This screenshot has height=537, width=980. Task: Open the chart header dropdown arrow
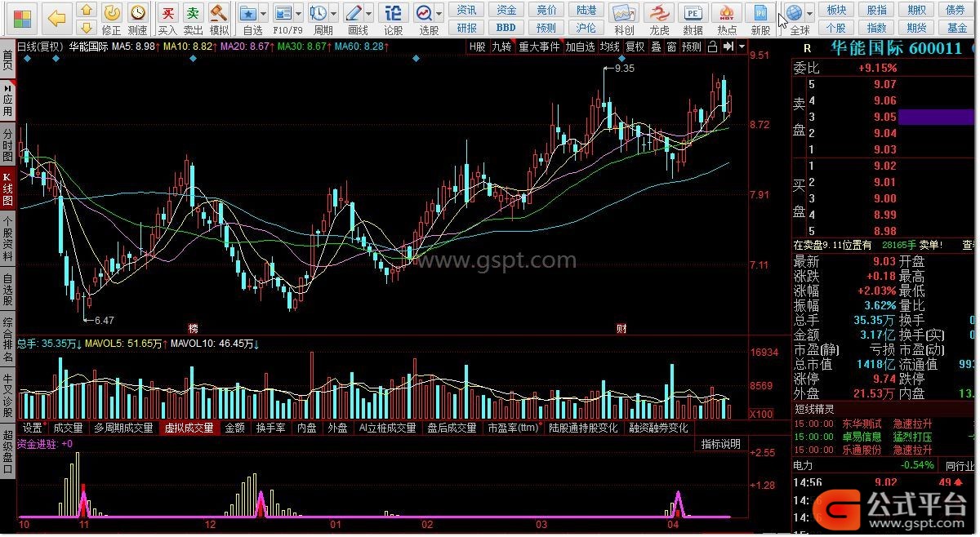tap(741, 47)
